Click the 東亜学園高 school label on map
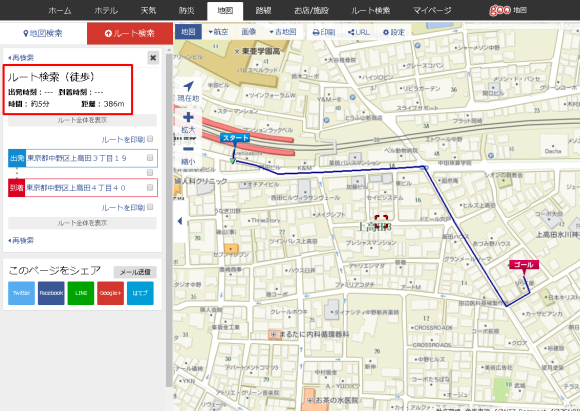This screenshot has width=580, height=411. click(261, 51)
